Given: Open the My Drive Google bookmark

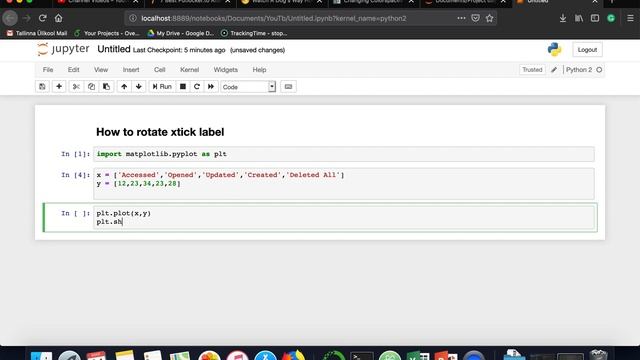Looking at the screenshot, I should pyautogui.click(x=181, y=33).
